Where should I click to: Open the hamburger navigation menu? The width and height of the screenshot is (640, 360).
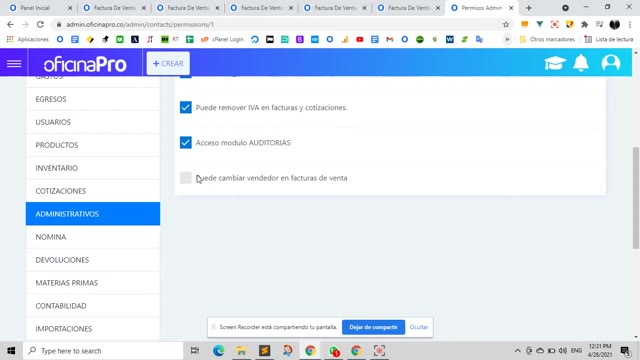[x=14, y=64]
